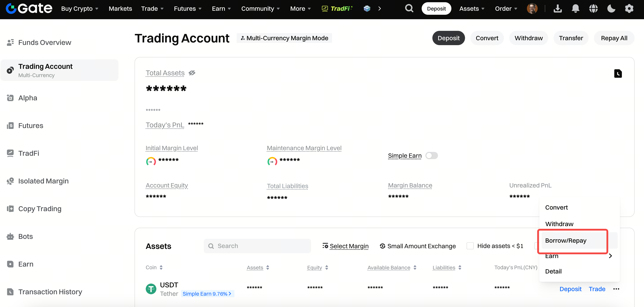Viewport: 644px width, 307px height.
Task: Click the download app icon
Action: click(558, 8)
